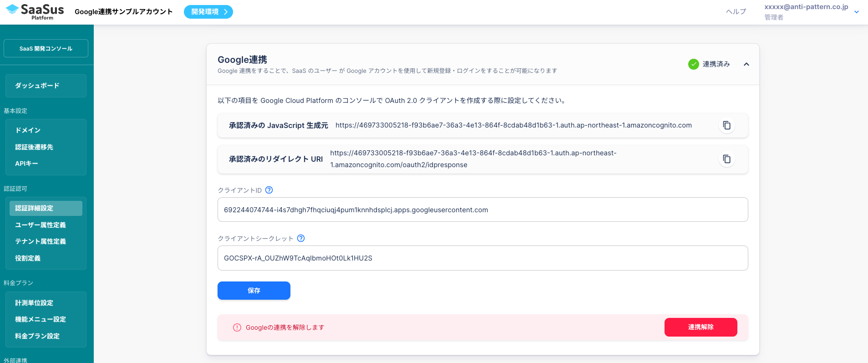Click the green 連携済み check icon

(x=694, y=64)
